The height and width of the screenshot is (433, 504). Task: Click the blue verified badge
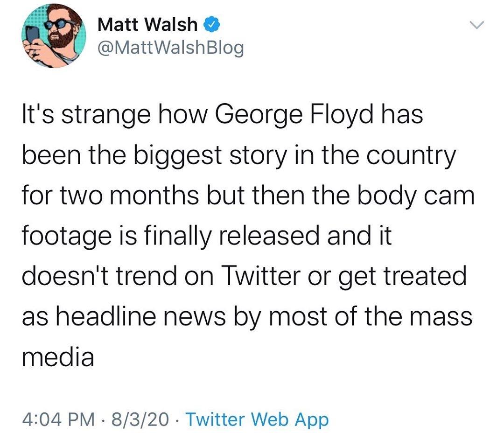pyautogui.click(x=212, y=25)
